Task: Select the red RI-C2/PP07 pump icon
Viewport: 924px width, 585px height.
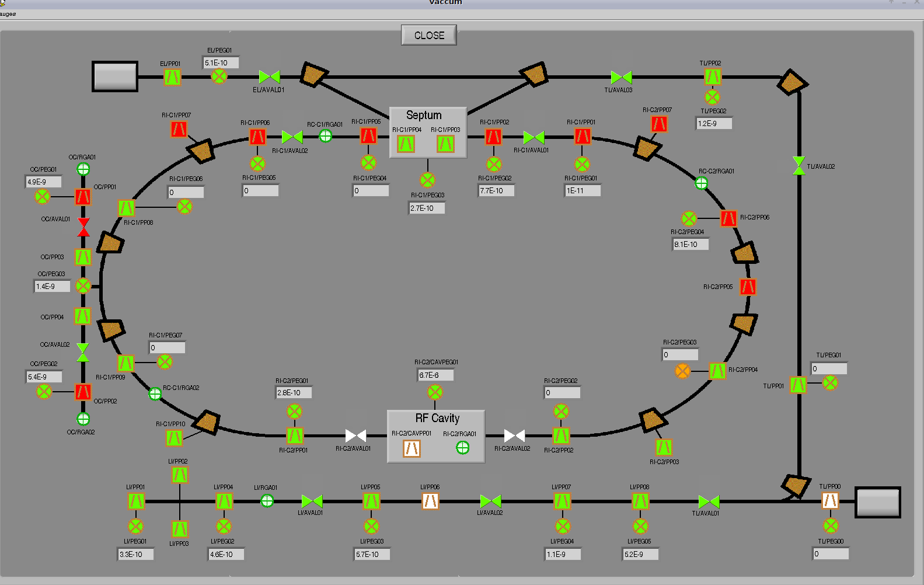Action: tap(659, 124)
